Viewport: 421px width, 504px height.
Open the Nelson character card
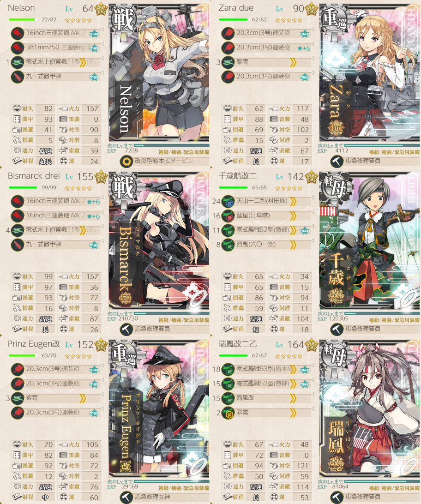[x=159, y=72]
